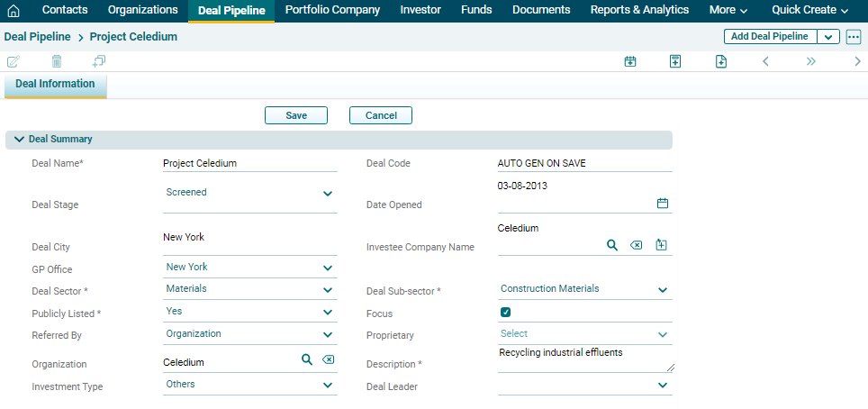Screen dimensions: 868x409
Task: Click the Cancel button
Action: (x=381, y=115)
